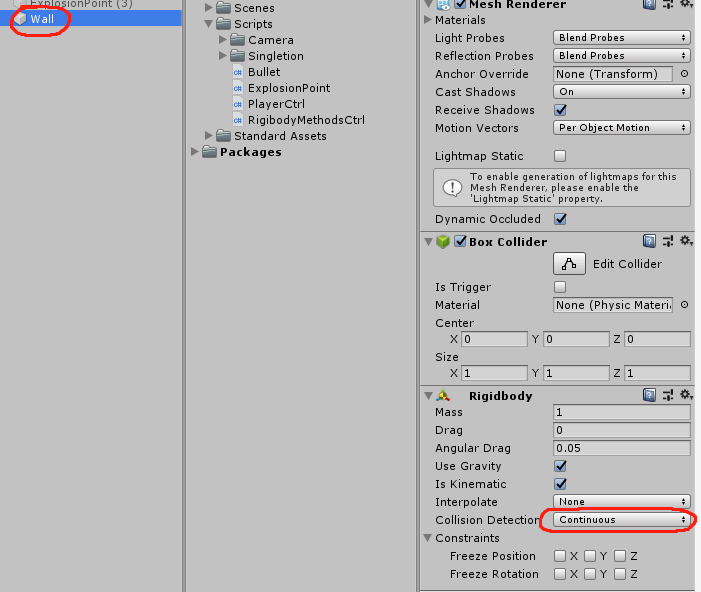The height and width of the screenshot is (592, 701).
Task: Click the lightmap warning info icon
Action: (x=452, y=187)
